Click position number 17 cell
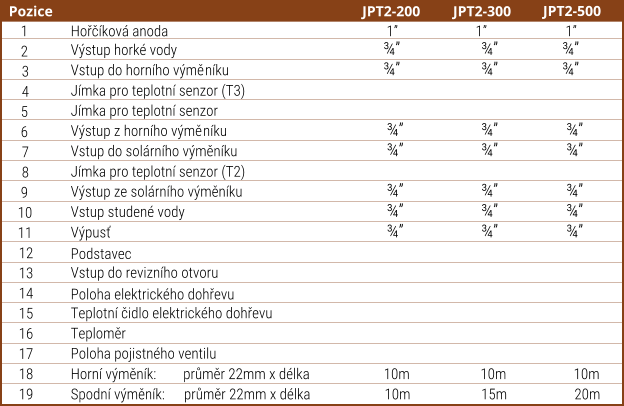Image resolution: width=624 pixels, height=406 pixels. (26, 354)
